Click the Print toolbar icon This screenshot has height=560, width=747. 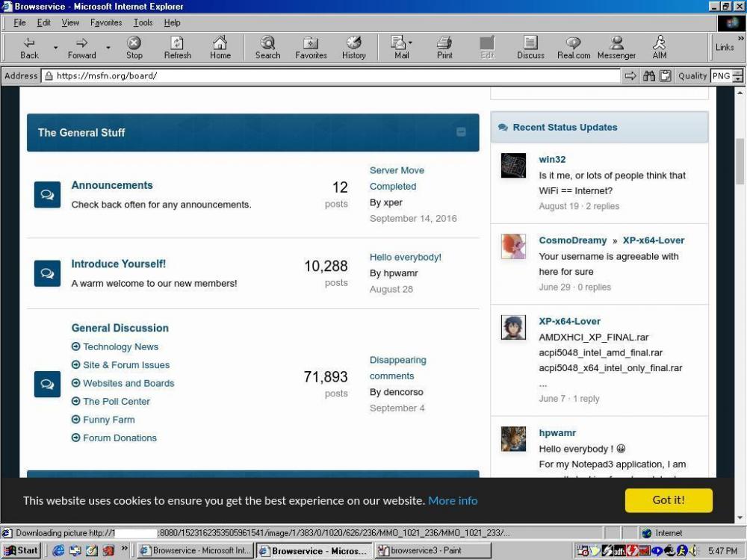pos(444,48)
